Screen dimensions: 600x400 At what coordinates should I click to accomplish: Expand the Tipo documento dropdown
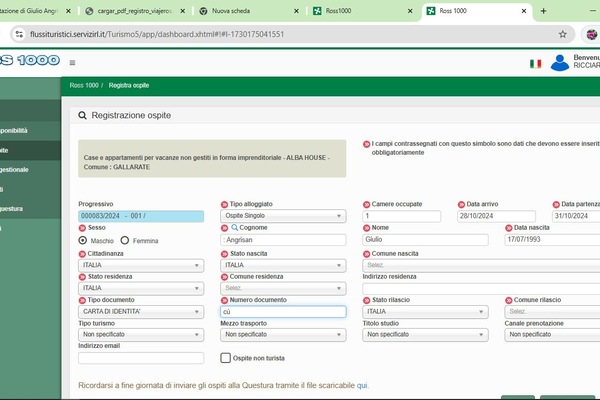click(x=140, y=311)
